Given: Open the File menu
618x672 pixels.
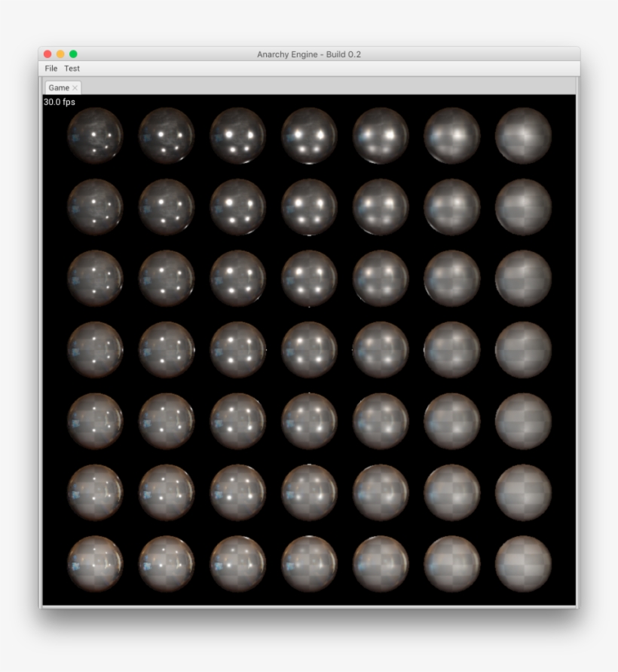Looking at the screenshot, I should 50,67.
